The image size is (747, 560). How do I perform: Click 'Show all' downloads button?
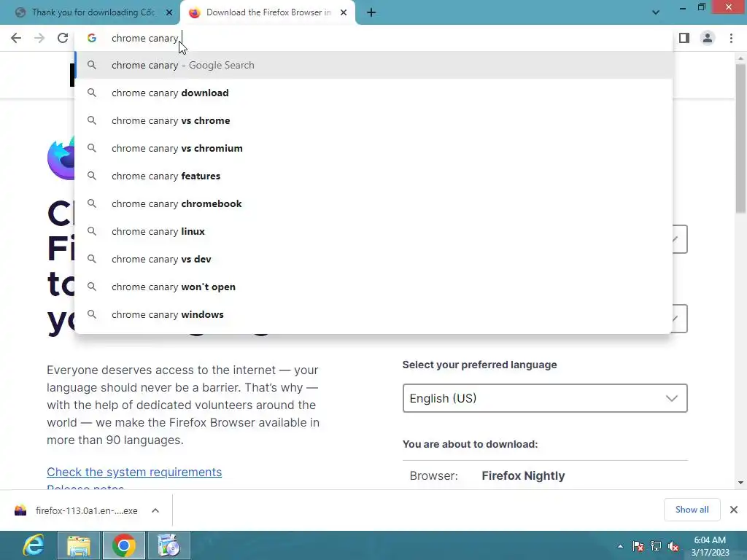[692, 510]
